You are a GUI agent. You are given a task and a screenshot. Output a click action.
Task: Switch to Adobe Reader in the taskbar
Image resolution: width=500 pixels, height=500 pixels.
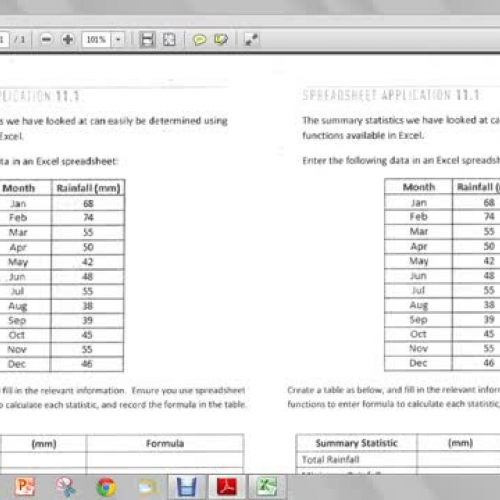tap(227, 487)
